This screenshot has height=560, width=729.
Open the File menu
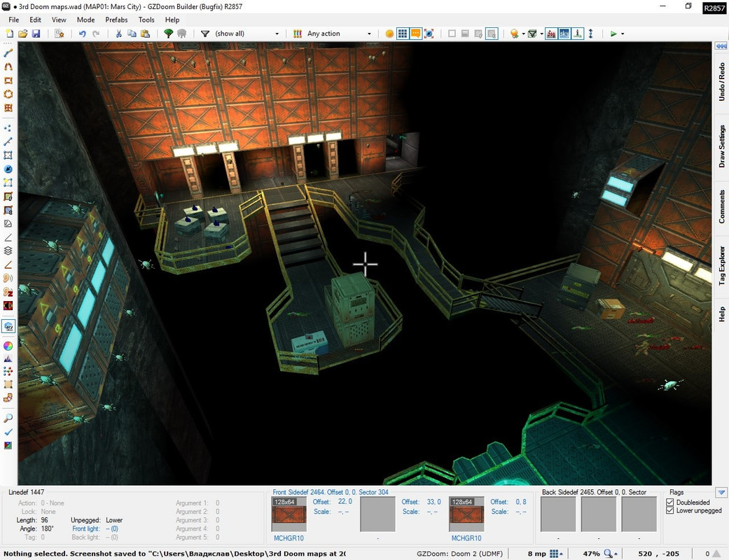[x=14, y=20]
